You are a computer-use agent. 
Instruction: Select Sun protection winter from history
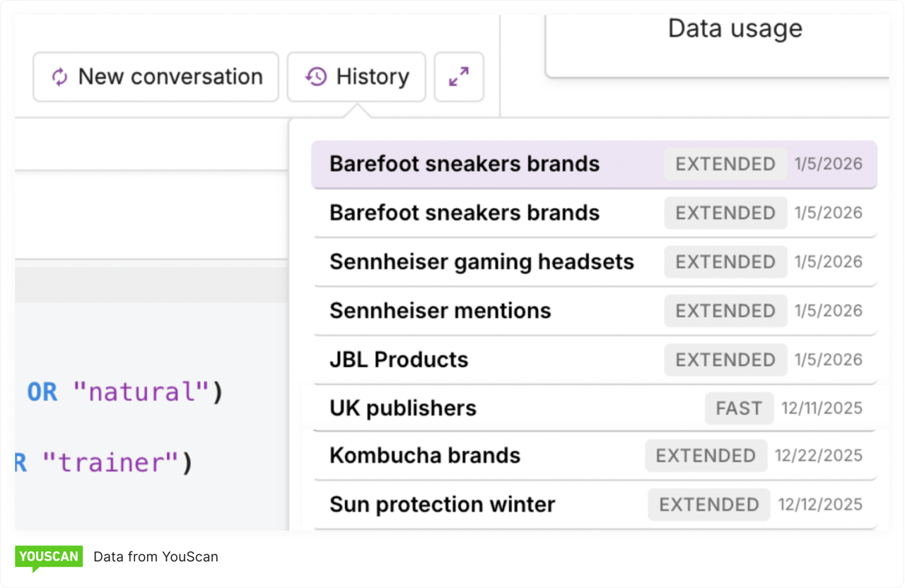click(441, 505)
